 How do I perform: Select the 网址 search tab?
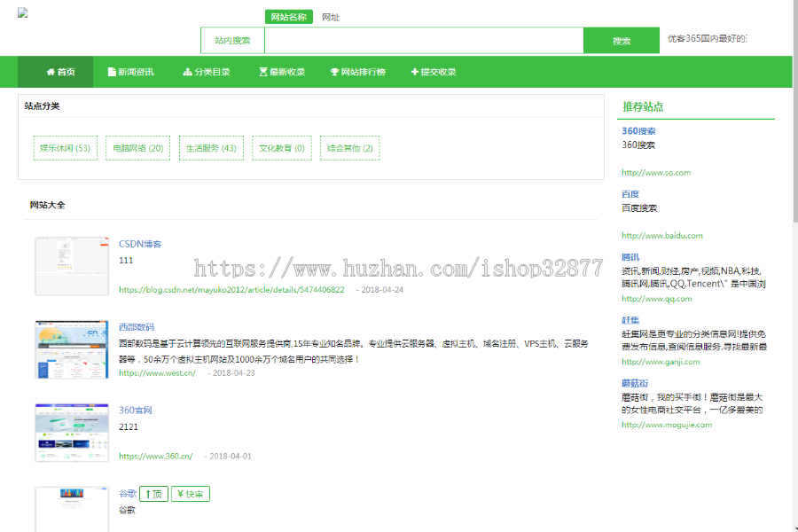[331, 17]
